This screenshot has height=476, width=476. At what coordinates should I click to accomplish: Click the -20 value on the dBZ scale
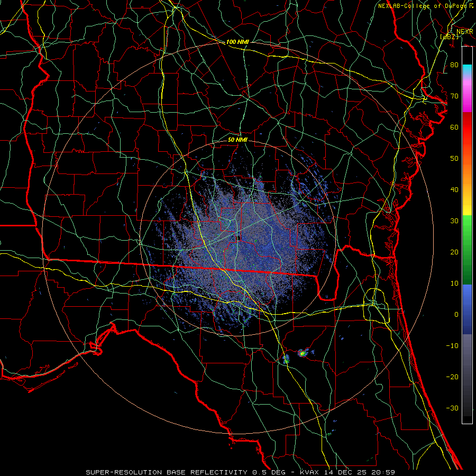(452, 377)
